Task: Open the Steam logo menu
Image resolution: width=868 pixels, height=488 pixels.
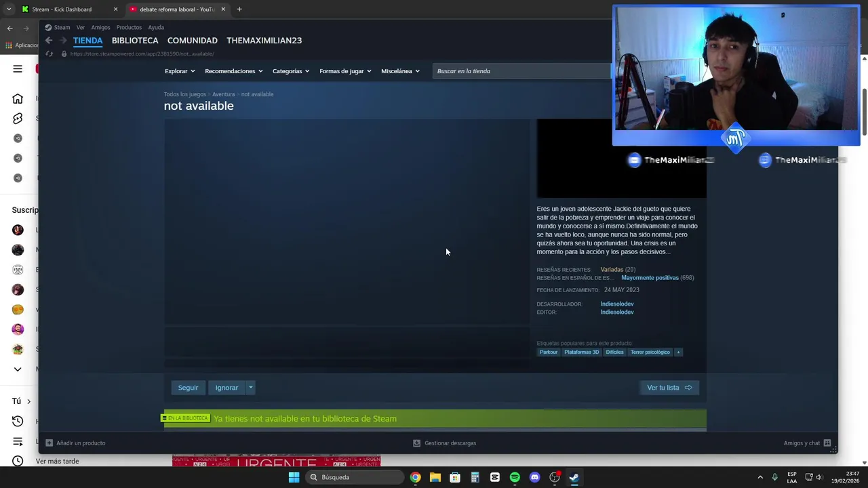Action: tap(58, 27)
